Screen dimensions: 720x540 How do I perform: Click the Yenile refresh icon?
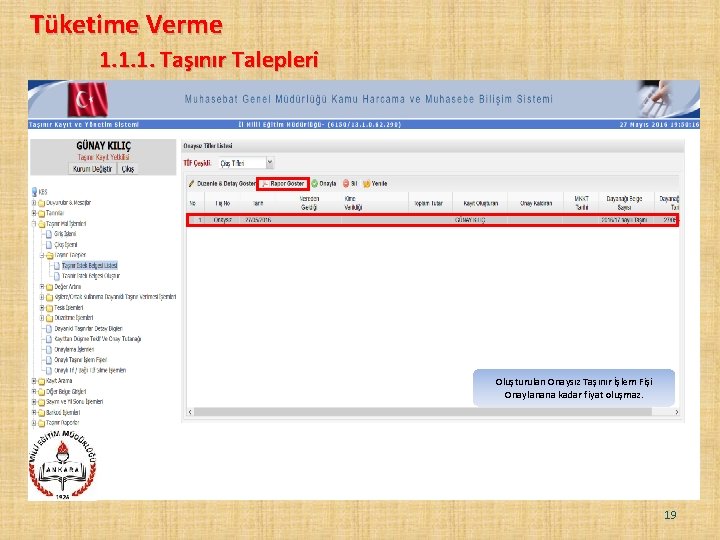(366, 184)
